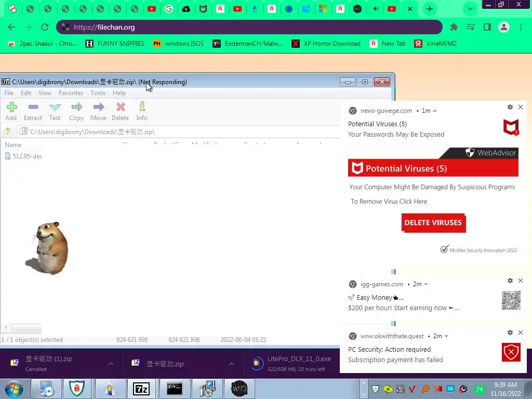This screenshot has width=532, height=399.
Task: Open the Edit menu in 7-Zip
Action: [26, 93]
